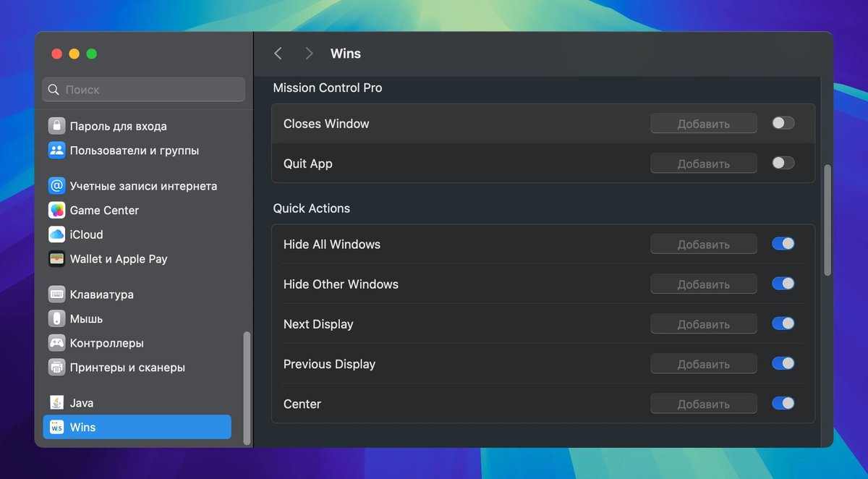The height and width of the screenshot is (479, 868).
Task: Open the Клавиатура keyboard icon
Action: pos(57,294)
